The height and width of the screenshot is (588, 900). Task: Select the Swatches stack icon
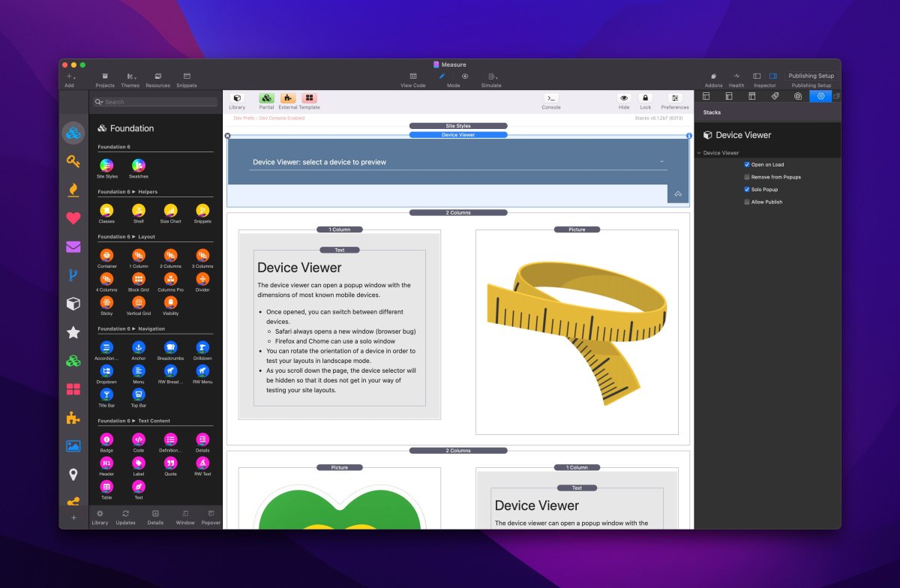(x=139, y=165)
